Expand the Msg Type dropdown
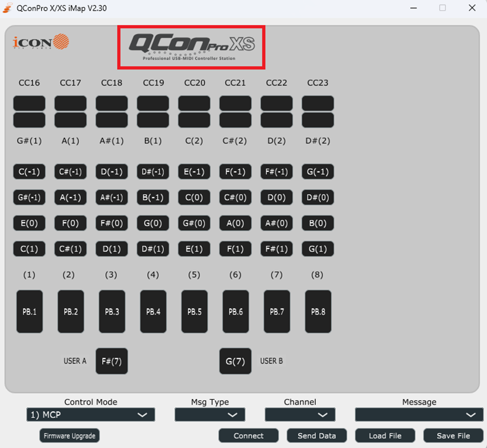The image size is (487, 448). click(210, 415)
